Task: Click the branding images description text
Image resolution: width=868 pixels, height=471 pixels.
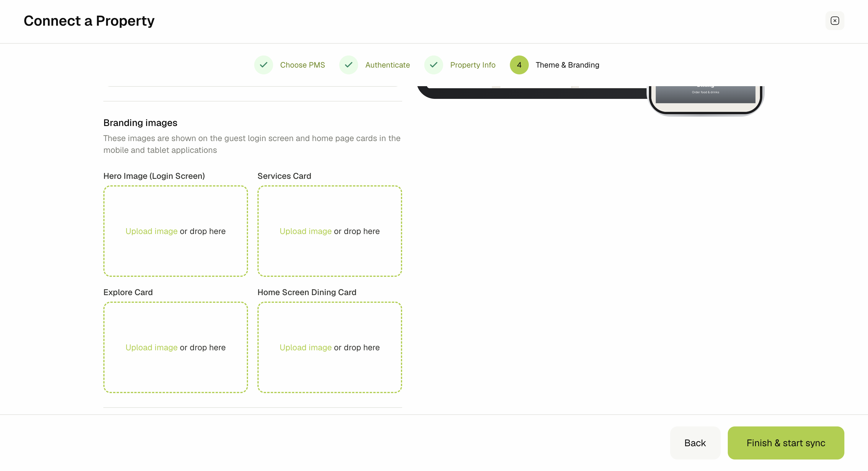Action: click(252, 144)
